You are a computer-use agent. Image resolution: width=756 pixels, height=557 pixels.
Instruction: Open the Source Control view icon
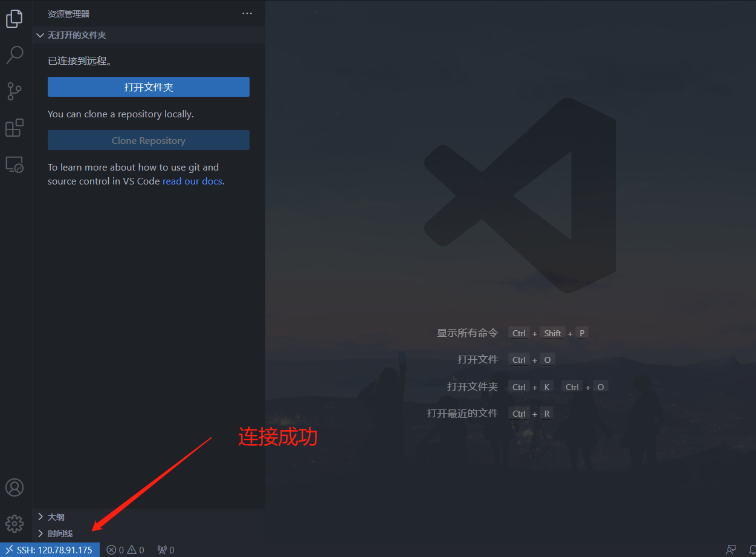coord(15,91)
